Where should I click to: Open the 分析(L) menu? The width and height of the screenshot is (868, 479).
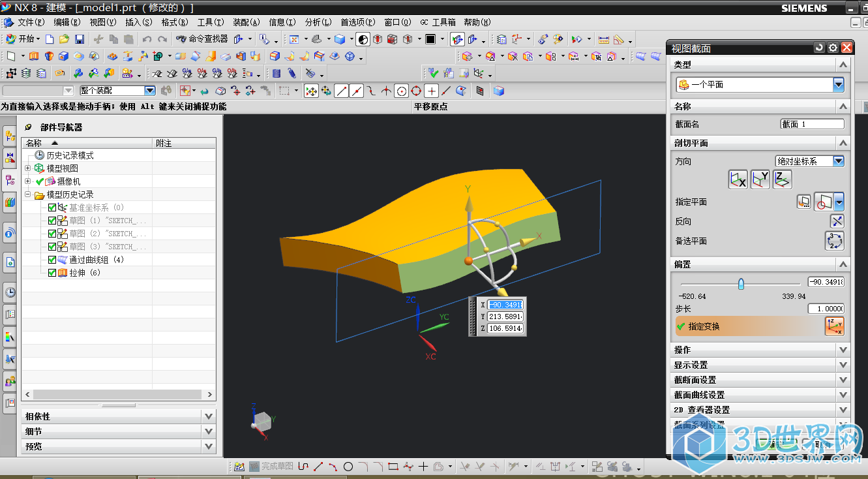pyautogui.click(x=318, y=22)
